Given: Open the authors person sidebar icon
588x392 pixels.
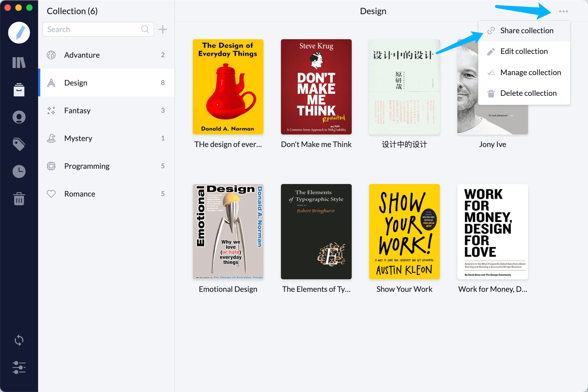Looking at the screenshot, I should (x=19, y=117).
